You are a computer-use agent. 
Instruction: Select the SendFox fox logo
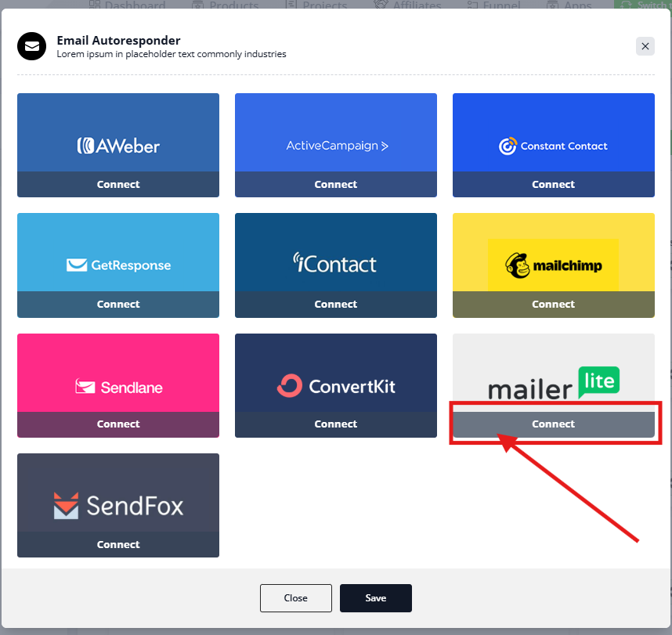click(66, 506)
